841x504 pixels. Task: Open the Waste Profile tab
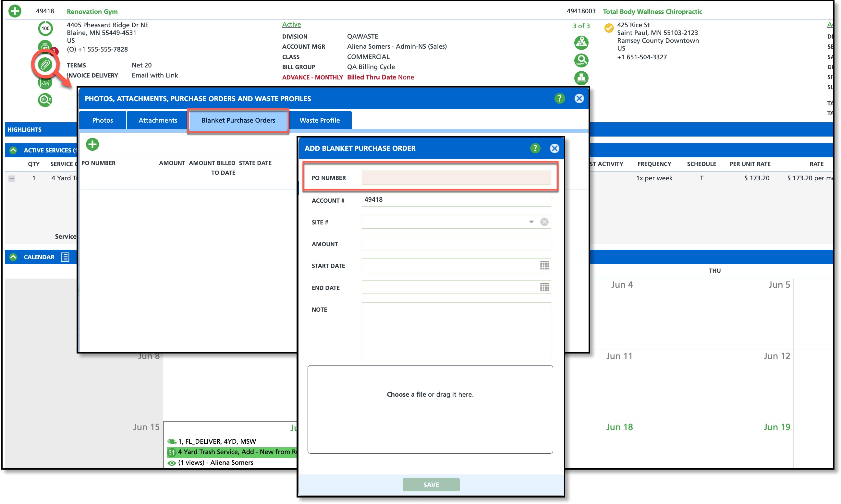pos(319,120)
